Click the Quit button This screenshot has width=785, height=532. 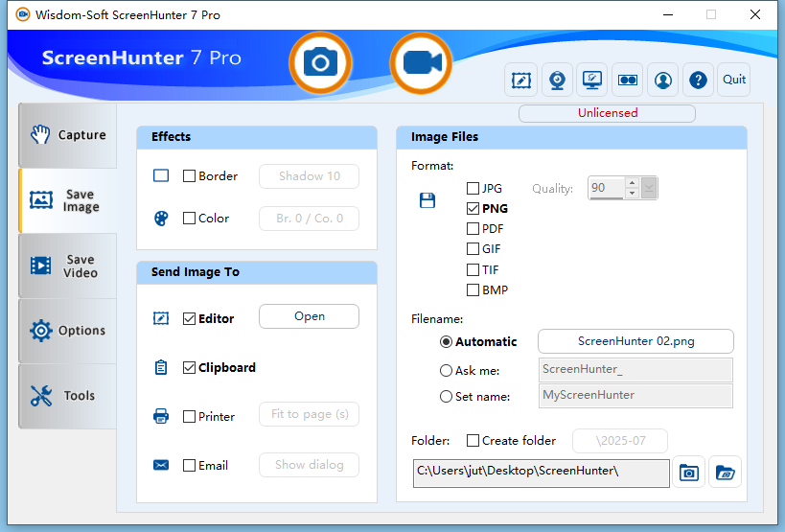click(x=734, y=80)
